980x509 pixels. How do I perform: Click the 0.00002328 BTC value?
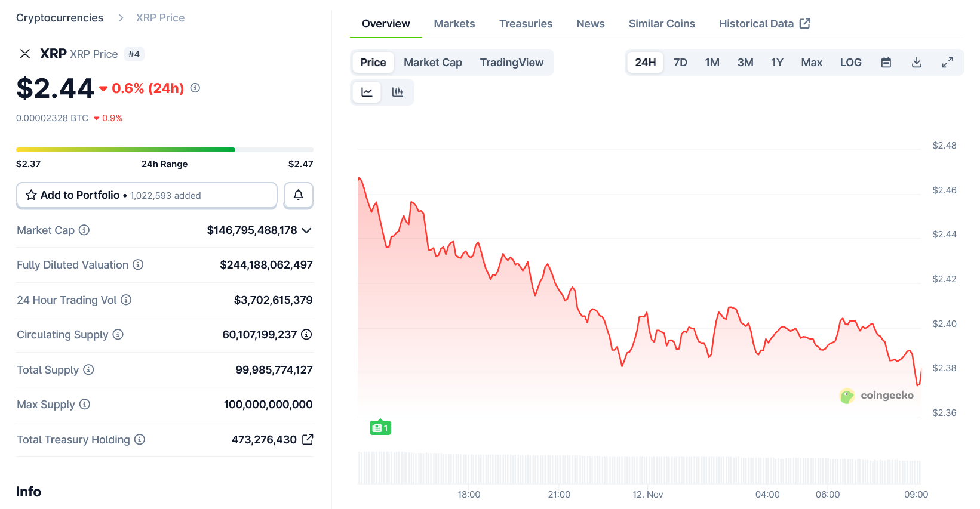53,118
